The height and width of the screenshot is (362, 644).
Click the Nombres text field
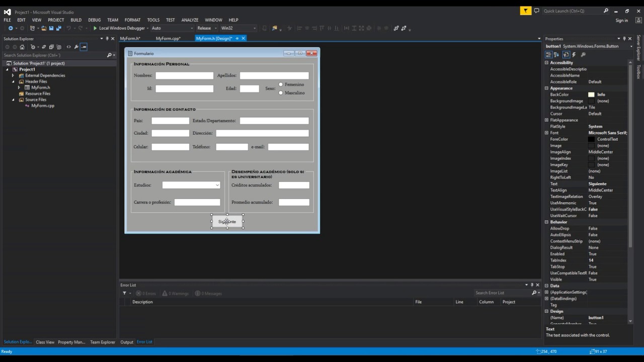pos(184,75)
